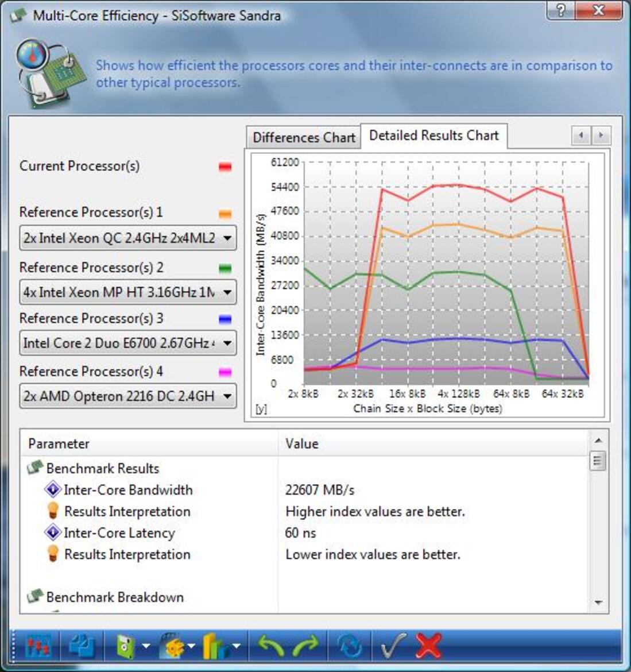The height and width of the screenshot is (672, 631).
Task: Click the [y] axis toggle on chart
Action: 261,410
